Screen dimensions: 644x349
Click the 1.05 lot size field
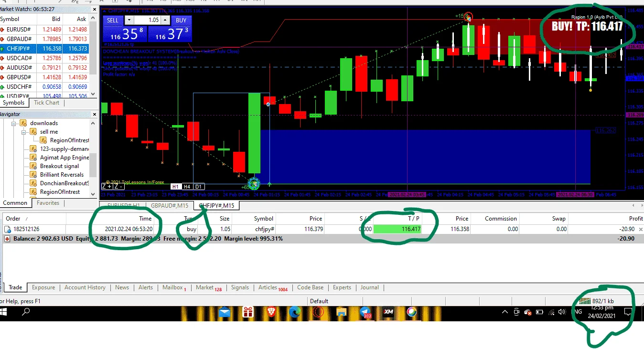tap(148, 20)
